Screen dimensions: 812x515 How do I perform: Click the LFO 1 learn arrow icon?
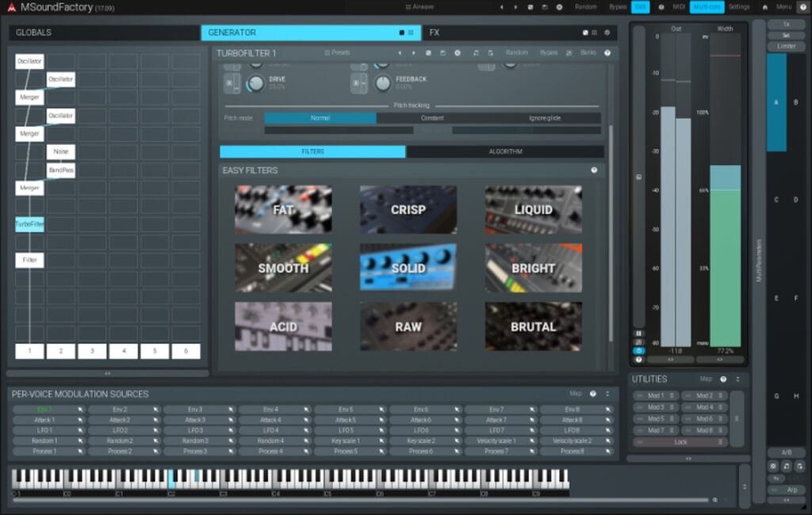pyautogui.click(x=80, y=431)
